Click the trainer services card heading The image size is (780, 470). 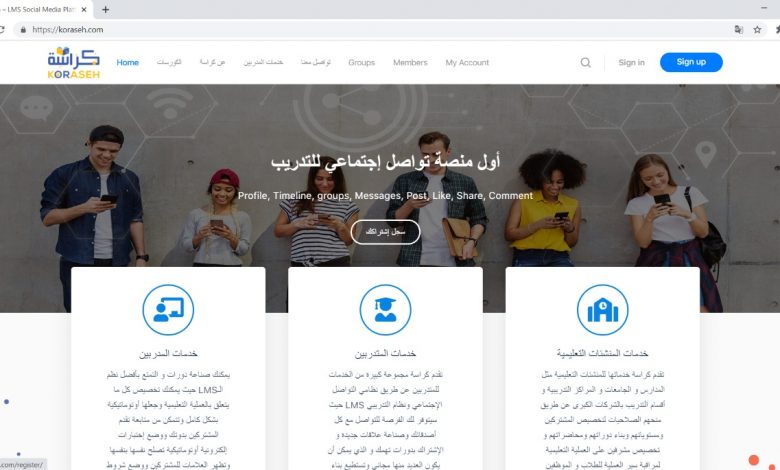[x=168, y=354]
